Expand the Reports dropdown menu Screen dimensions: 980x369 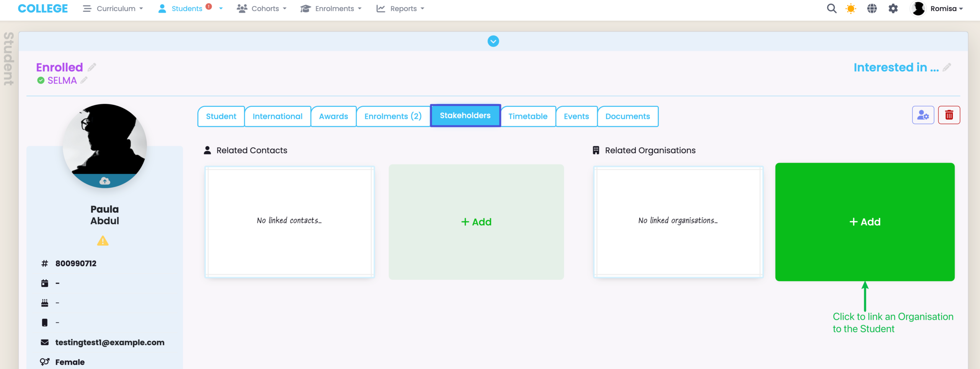tap(400, 8)
